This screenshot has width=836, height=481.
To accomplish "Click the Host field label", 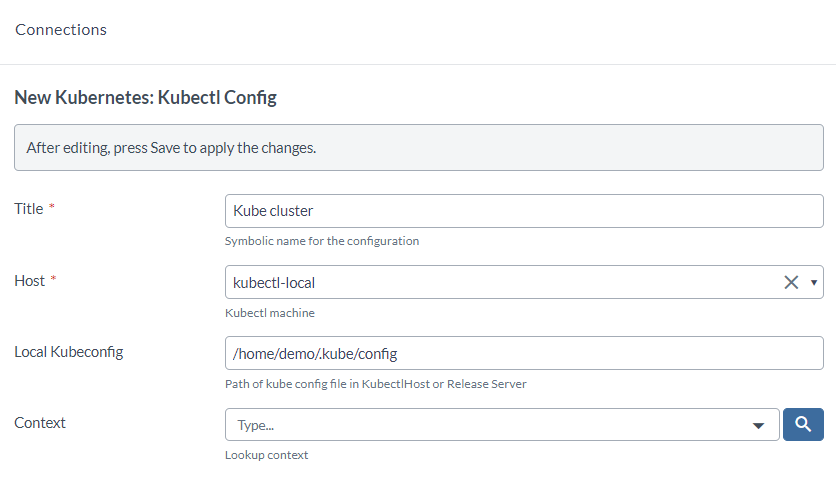I will coord(30,281).
